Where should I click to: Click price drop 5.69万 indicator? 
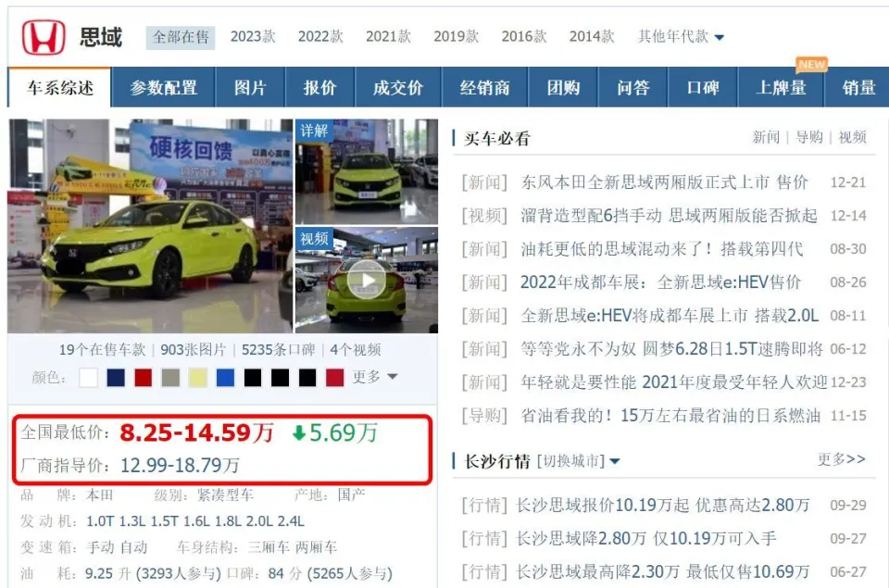tap(335, 433)
